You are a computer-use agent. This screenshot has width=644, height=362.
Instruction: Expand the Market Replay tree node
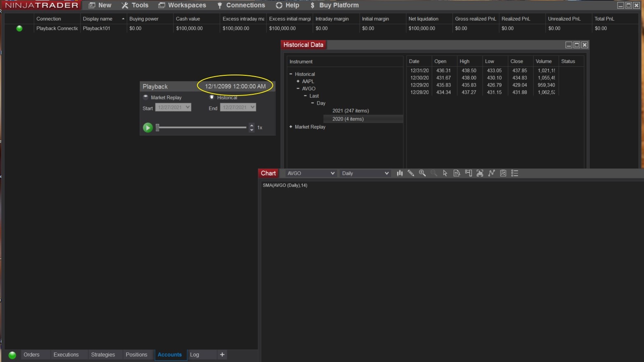point(291,127)
